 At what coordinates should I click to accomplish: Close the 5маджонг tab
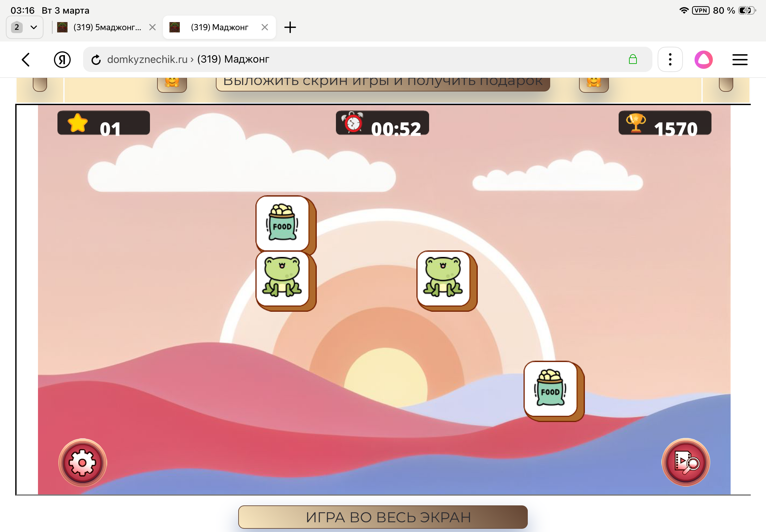(x=153, y=27)
